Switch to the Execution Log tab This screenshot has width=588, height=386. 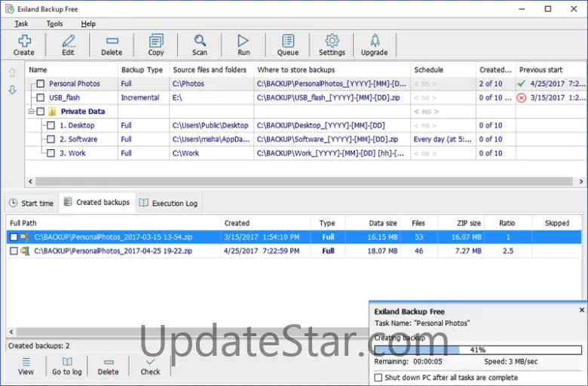pos(169,204)
